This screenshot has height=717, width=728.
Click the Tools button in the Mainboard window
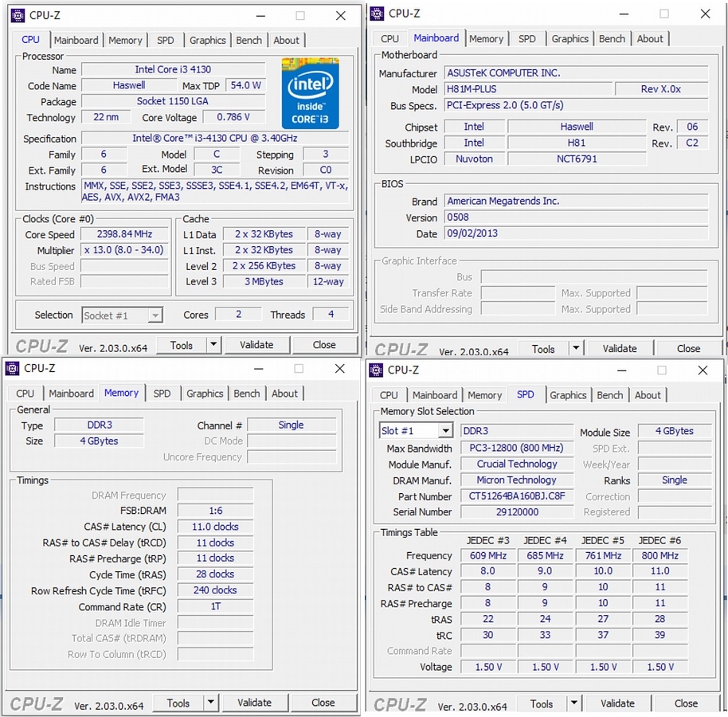pos(543,349)
